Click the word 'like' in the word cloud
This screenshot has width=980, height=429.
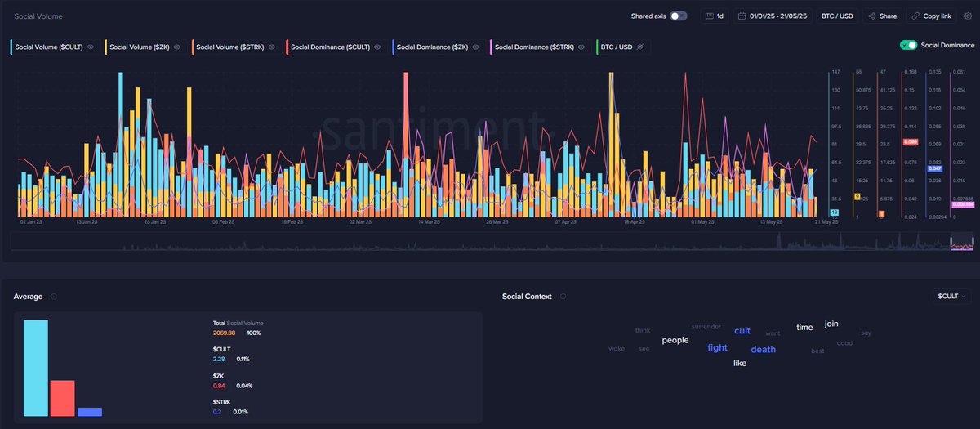tap(740, 363)
